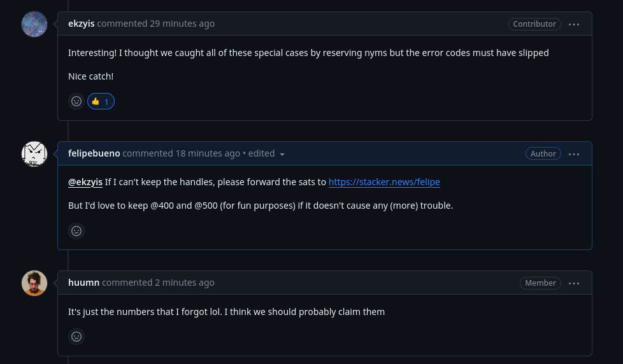The height and width of the screenshot is (364, 623).
Task: Open huumn username profile link
Action: 83,283
